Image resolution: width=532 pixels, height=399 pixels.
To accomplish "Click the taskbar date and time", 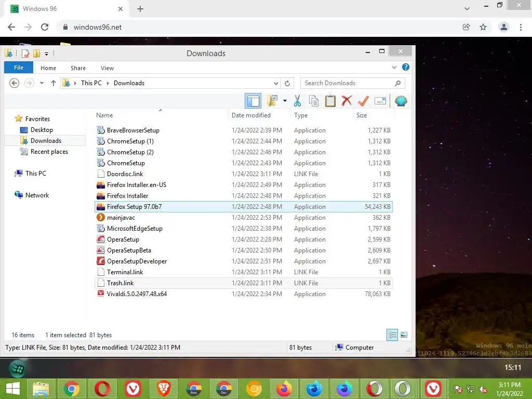I will 509,389.
